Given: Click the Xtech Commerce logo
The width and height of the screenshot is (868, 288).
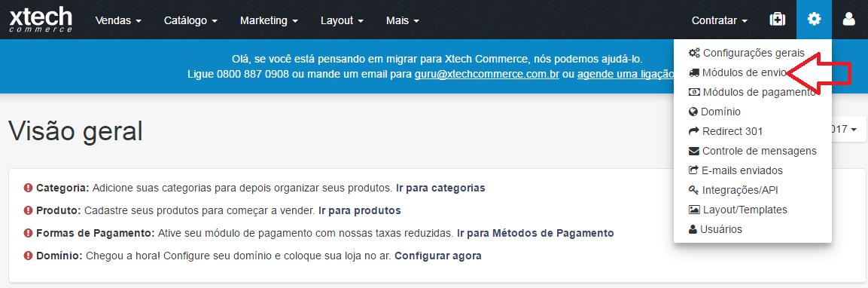Looking at the screenshot, I should pos(41,20).
